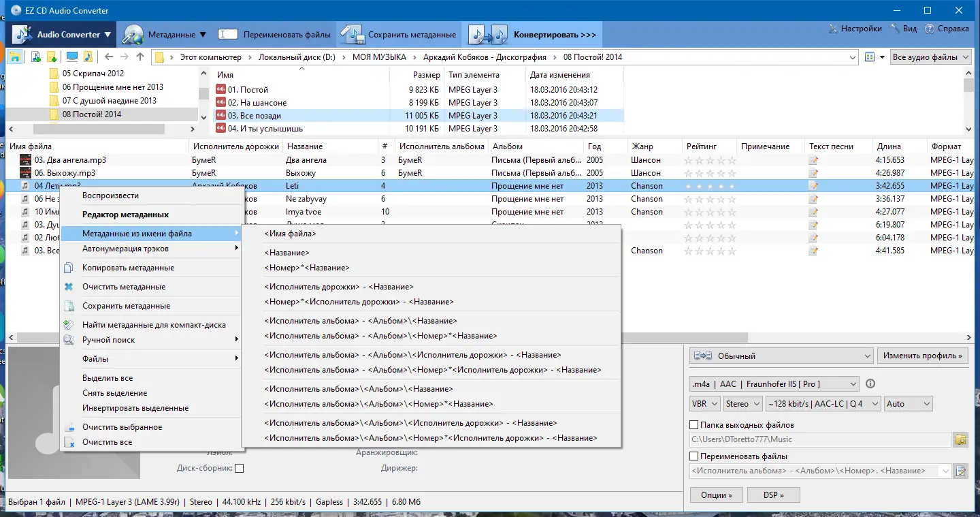The width and height of the screenshot is (980, 517).
Task: Open the Auto sample rate dropdown
Action: (909, 404)
